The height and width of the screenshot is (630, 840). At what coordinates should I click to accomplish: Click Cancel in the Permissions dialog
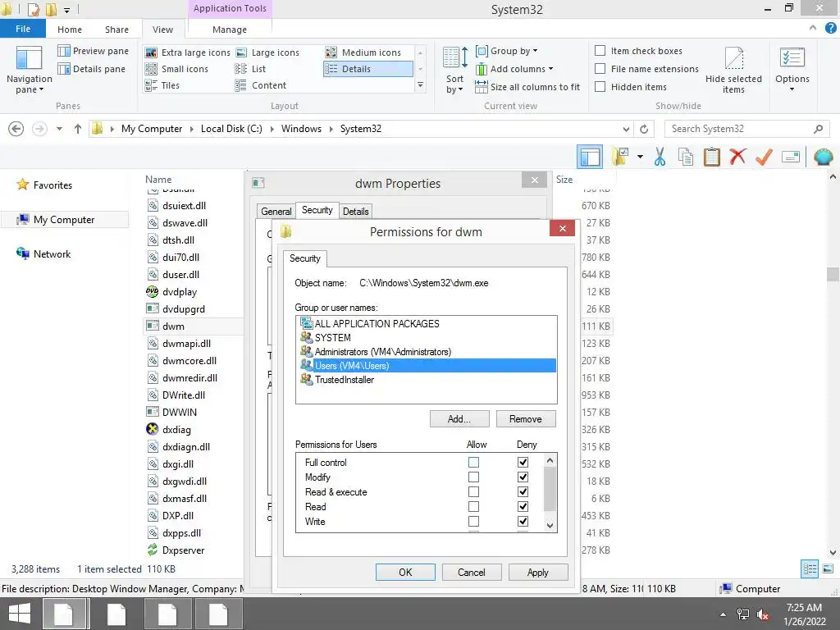click(472, 572)
